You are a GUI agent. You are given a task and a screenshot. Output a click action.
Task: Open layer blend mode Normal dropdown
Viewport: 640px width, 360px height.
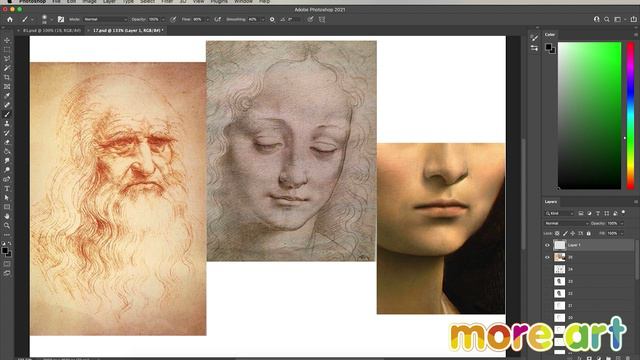(x=566, y=223)
